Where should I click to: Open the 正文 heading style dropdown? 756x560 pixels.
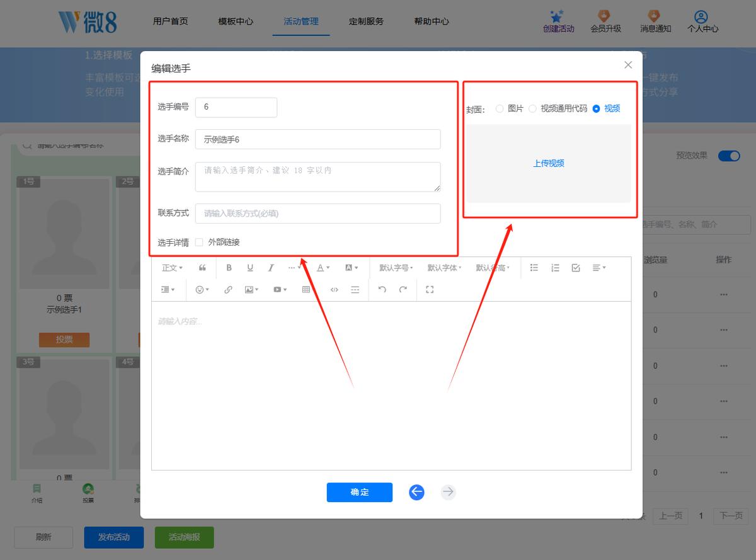point(173,268)
